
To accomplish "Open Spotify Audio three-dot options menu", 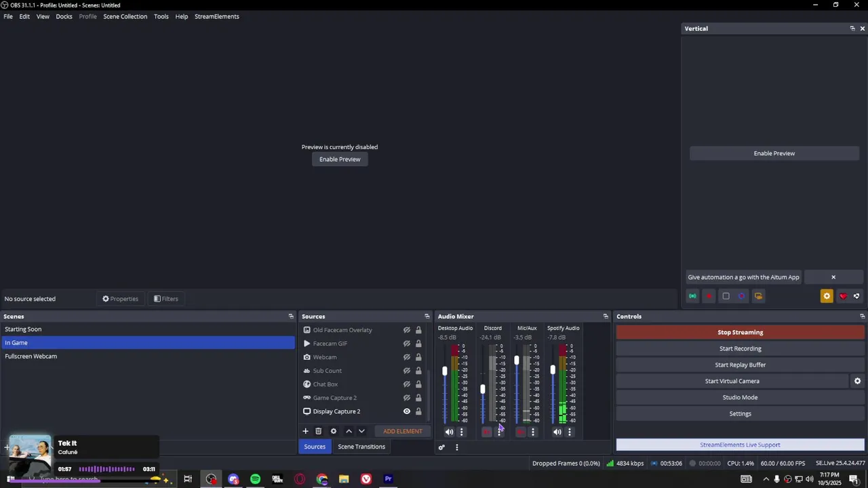I will click(x=569, y=432).
